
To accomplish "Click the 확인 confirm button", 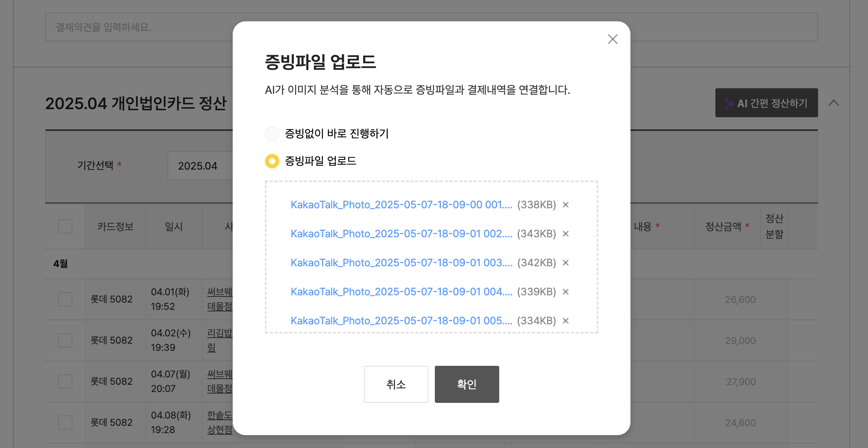I will [467, 384].
